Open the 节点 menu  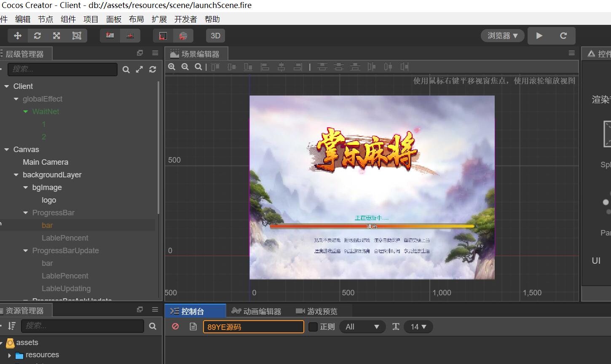[46, 19]
